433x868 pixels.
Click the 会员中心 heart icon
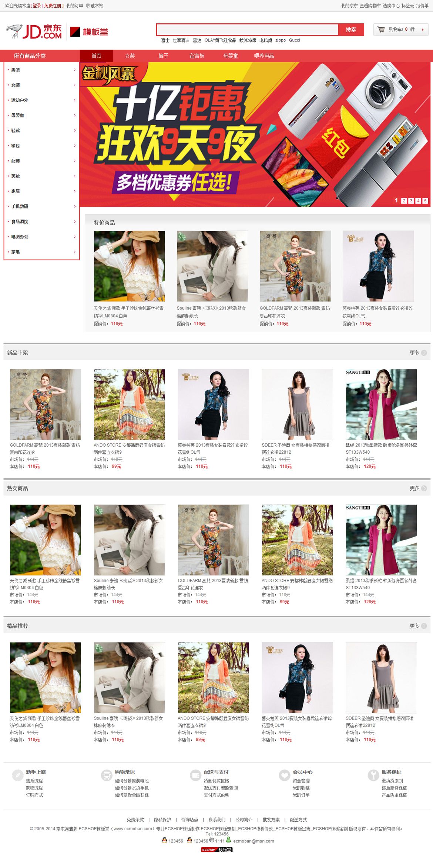(x=285, y=775)
